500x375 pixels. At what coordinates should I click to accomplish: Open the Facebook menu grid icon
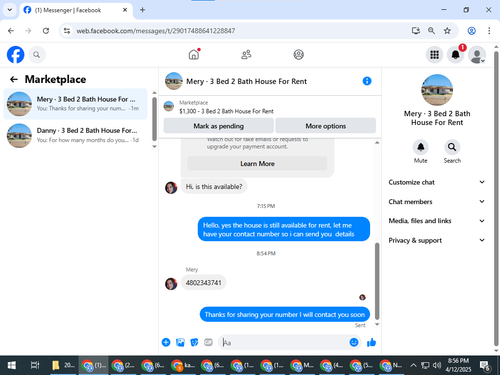click(x=434, y=54)
